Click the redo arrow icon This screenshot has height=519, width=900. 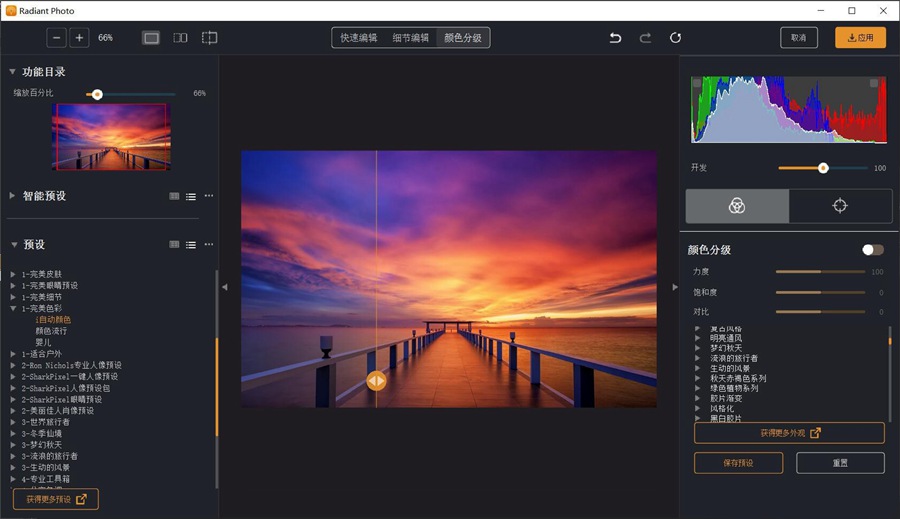click(645, 38)
